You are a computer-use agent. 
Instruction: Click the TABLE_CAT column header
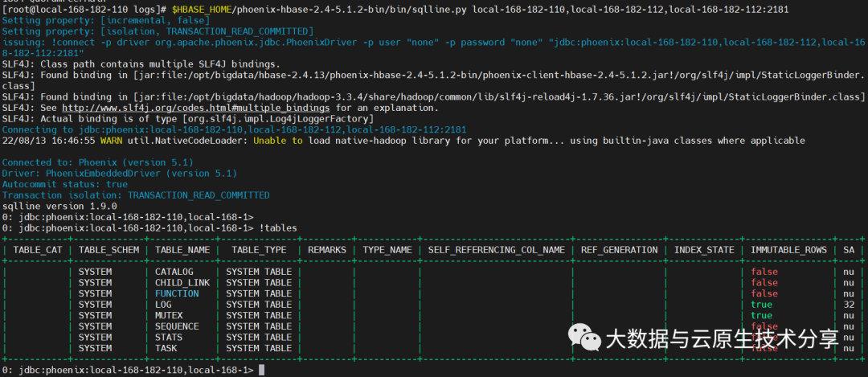38,250
